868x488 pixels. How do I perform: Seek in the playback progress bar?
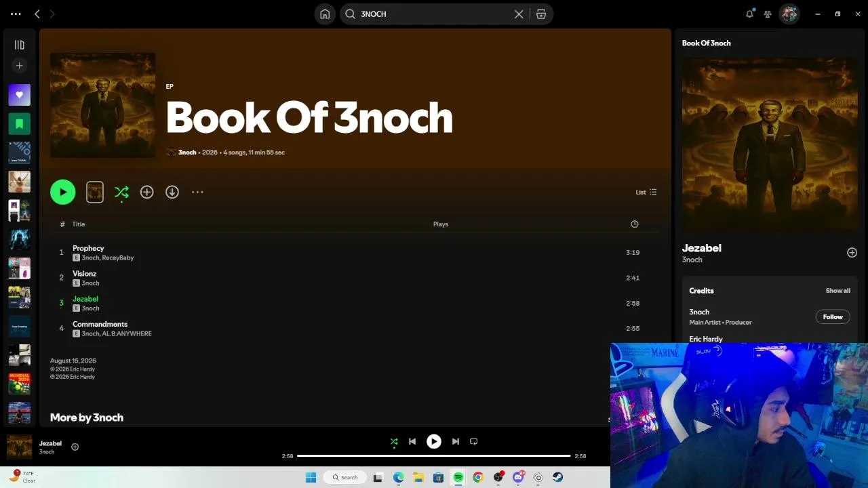(434, 456)
